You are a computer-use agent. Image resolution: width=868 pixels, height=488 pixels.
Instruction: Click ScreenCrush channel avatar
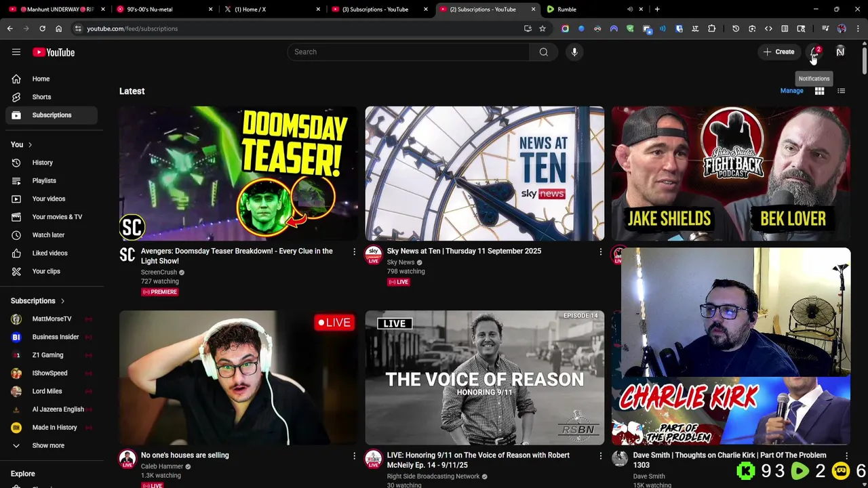point(127,255)
